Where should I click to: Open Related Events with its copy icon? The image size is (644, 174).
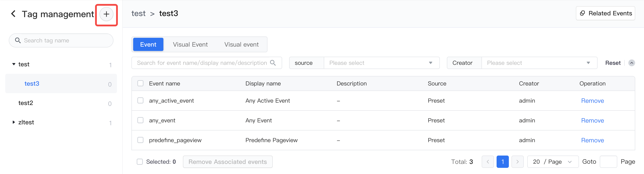[x=582, y=13]
